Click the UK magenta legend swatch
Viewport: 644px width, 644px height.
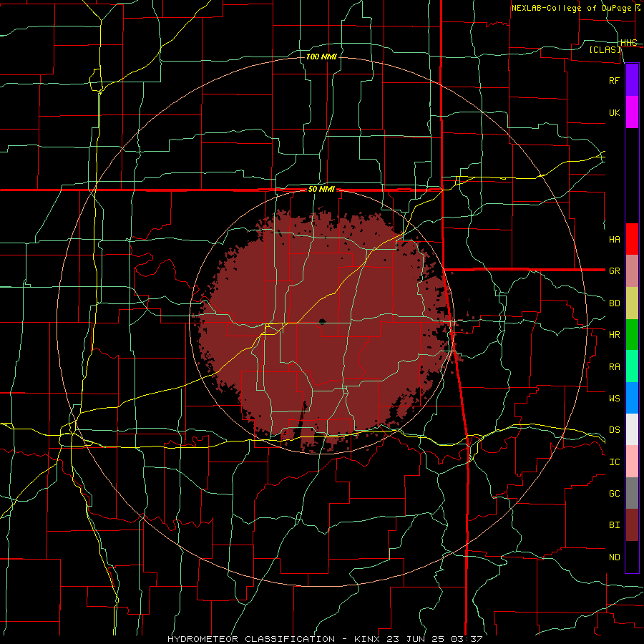point(632,112)
